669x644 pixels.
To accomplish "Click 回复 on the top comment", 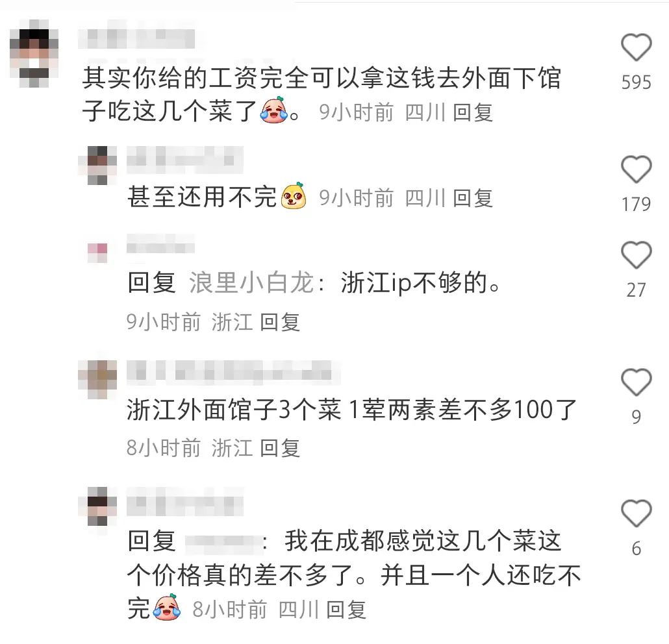I will coord(473,112).
